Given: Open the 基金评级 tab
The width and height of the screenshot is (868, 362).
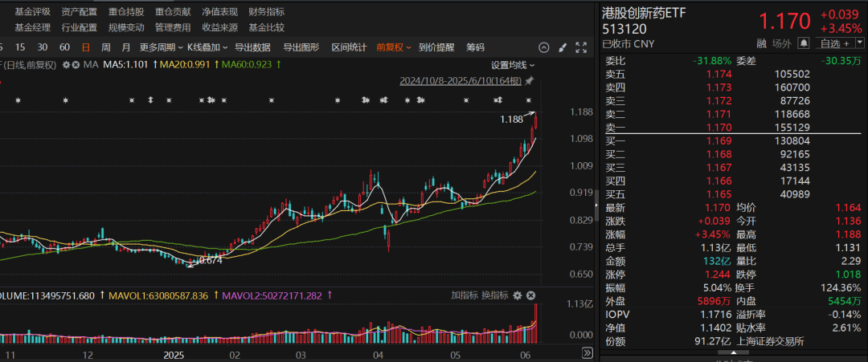Looking at the screenshot, I should (x=32, y=11).
